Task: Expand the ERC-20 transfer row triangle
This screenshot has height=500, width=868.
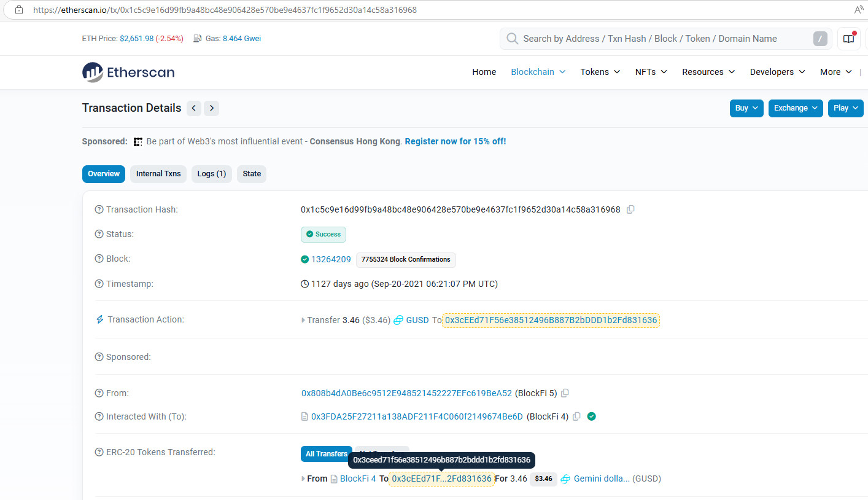Action: pos(303,479)
